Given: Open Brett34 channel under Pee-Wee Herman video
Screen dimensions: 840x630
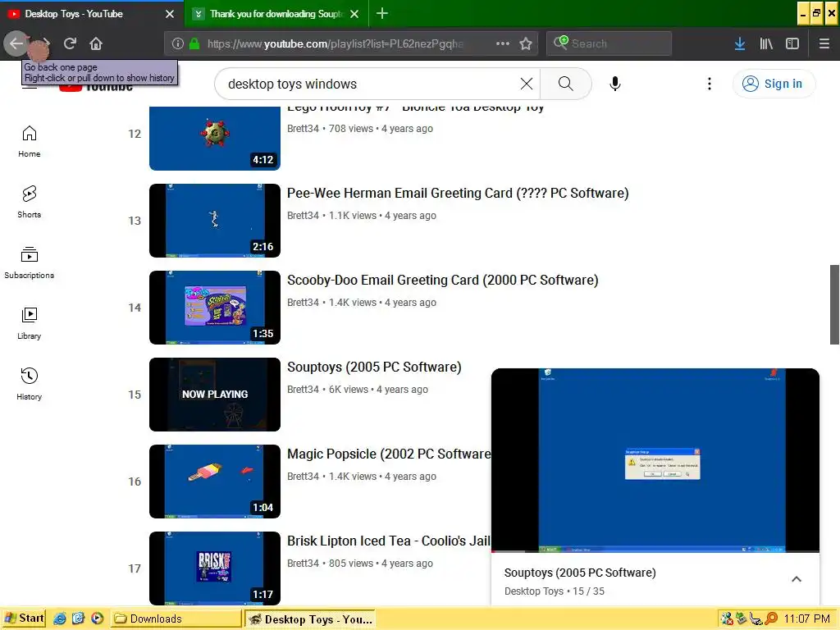Looking at the screenshot, I should point(303,216).
